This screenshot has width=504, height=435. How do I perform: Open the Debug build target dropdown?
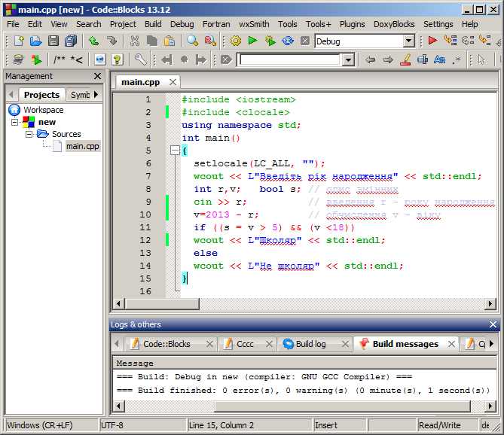click(x=408, y=41)
